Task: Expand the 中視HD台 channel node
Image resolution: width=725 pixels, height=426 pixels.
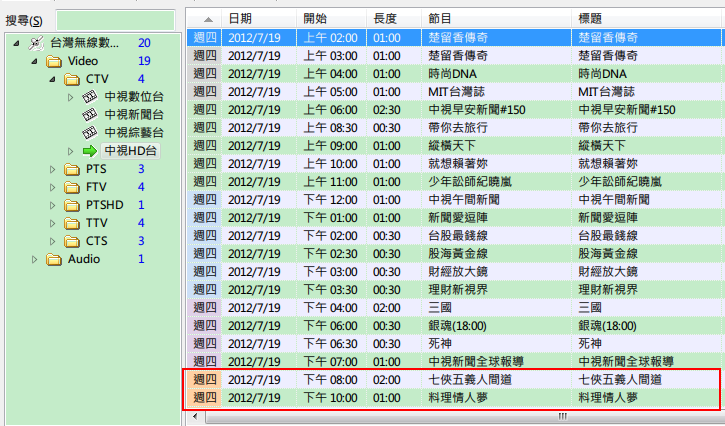Action: 70,151
